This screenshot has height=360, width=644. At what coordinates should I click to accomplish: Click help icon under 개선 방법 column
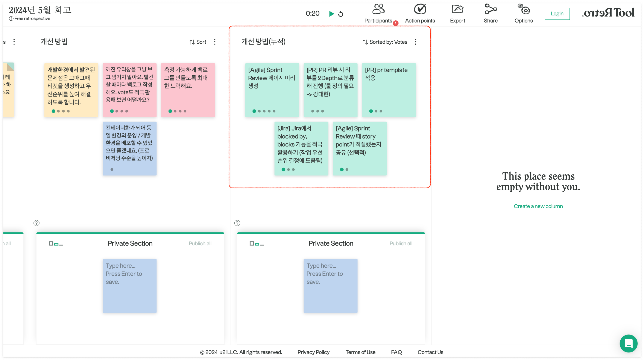(x=36, y=223)
